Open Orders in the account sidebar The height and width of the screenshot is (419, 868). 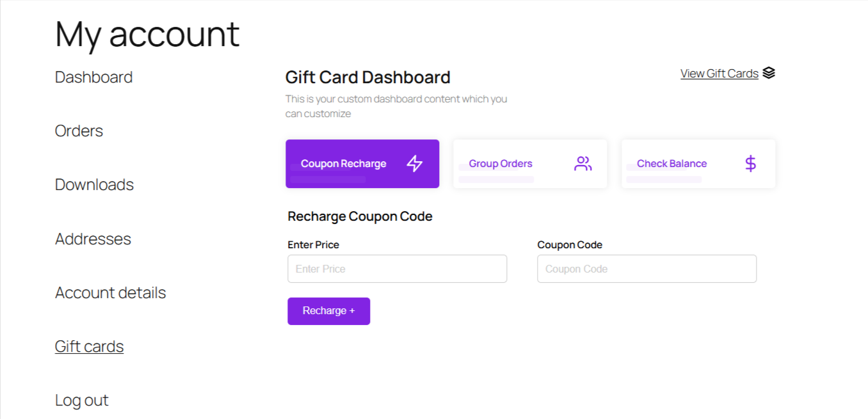tap(79, 131)
